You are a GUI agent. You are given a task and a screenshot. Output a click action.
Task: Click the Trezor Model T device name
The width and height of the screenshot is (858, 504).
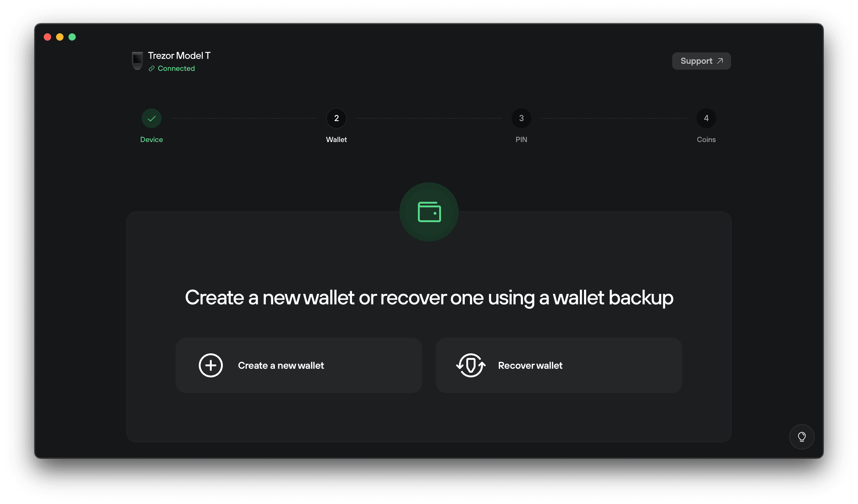pos(179,55)
